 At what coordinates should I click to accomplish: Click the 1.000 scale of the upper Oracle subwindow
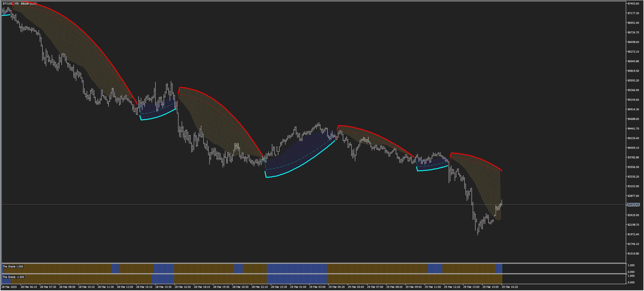[631, 265]
